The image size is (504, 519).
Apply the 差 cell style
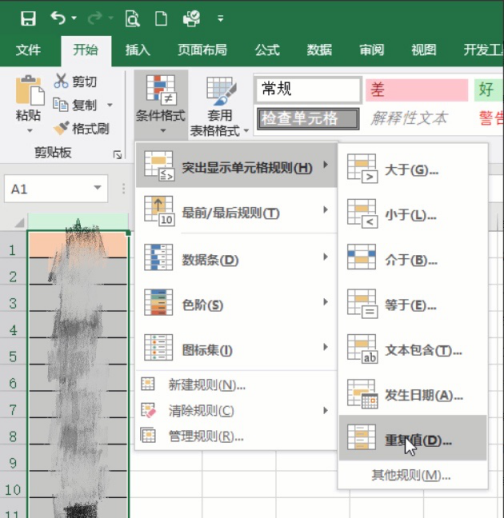pyautogui.click(x=417, y=90)
